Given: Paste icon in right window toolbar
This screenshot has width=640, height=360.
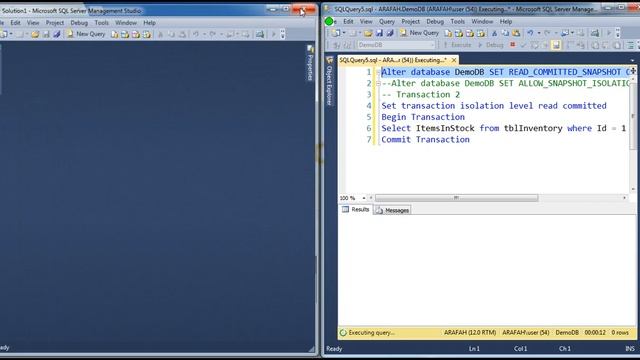Looking at the screenshot, I should tap(516, 33).
